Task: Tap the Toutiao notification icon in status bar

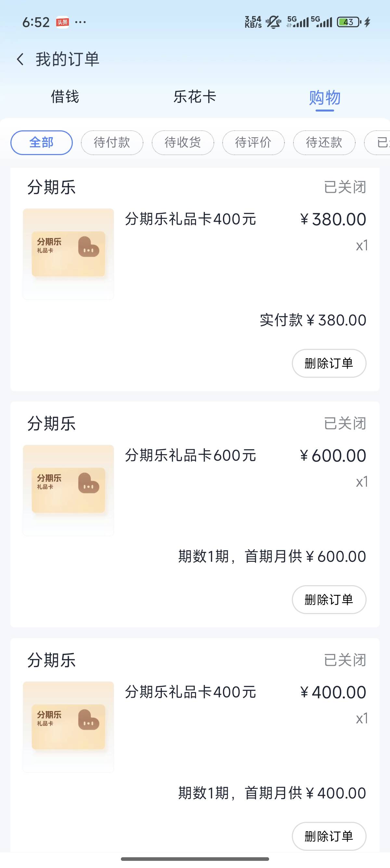Action: pos(62,22)
